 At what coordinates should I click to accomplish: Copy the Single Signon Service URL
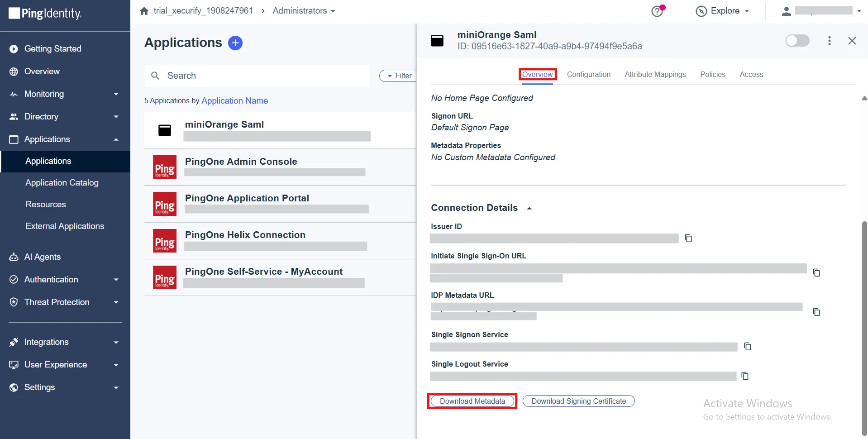point(748,346)
